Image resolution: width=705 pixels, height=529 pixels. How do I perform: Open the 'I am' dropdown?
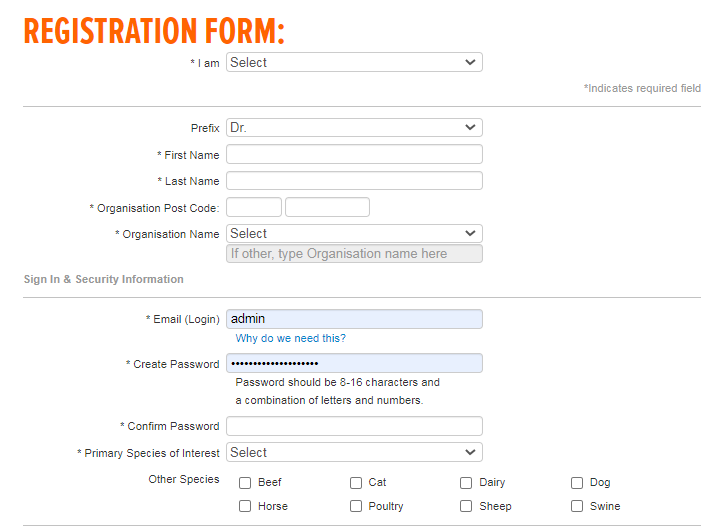point(354,62)
